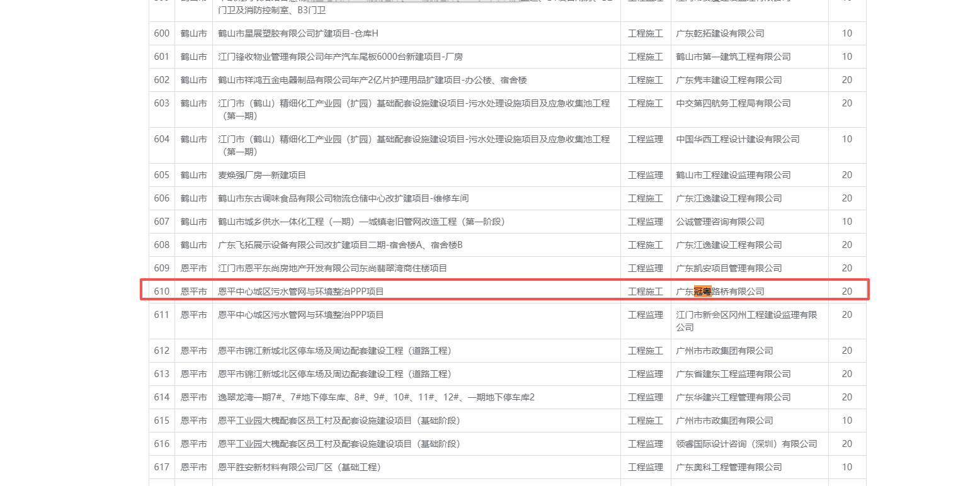Screen dimensions: 980x486
Task: Click the score 20 in row 610
Action: click(x=846, y=291)
